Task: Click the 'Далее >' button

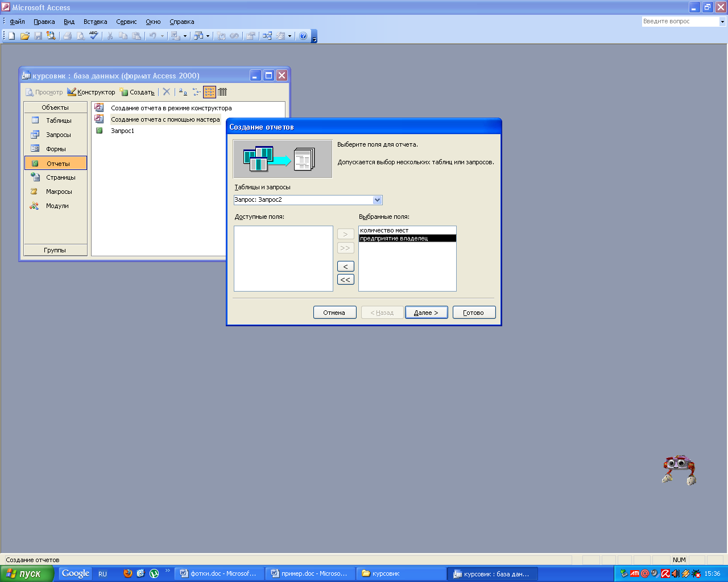Action: click(427, 313)
